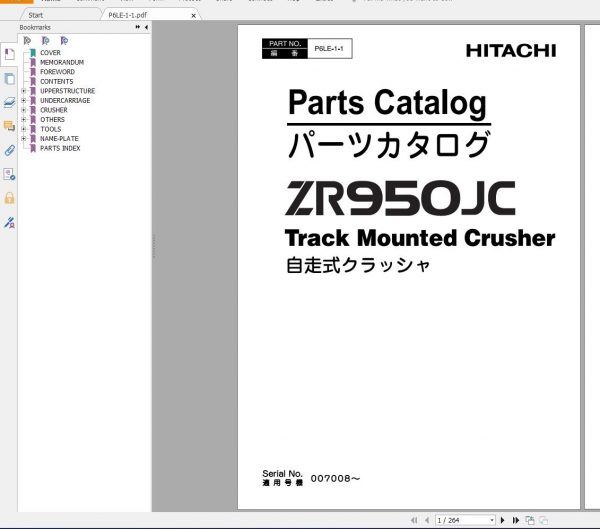
Task: Open the COVER bookmark
Action: tap(50, 53)
